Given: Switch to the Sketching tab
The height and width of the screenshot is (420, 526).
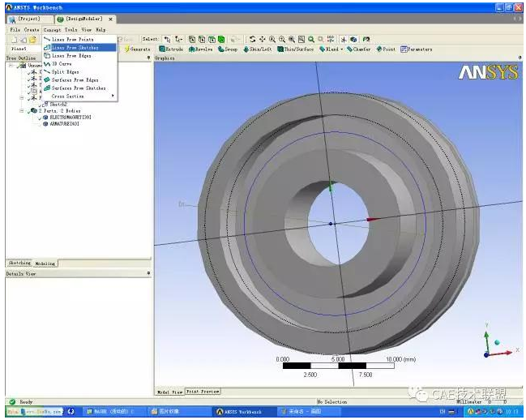Looking at the screenshot, I should (x=19, y=263).
